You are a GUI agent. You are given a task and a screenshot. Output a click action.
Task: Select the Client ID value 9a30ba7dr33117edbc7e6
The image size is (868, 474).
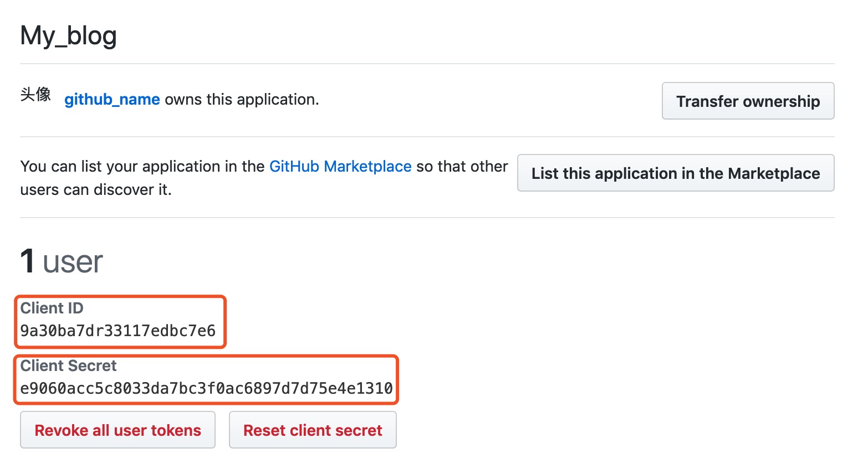point(118,331)
